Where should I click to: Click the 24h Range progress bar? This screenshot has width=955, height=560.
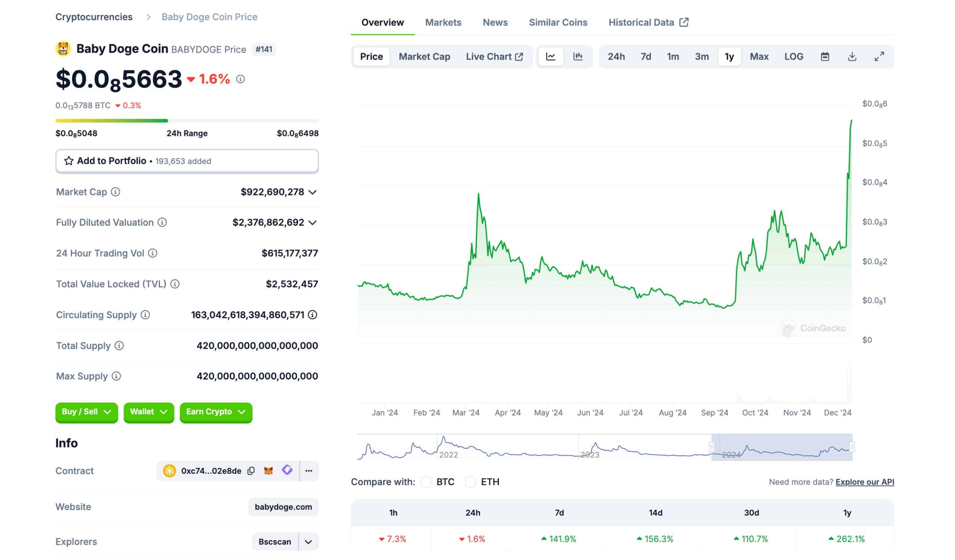[x=187, y=121]
